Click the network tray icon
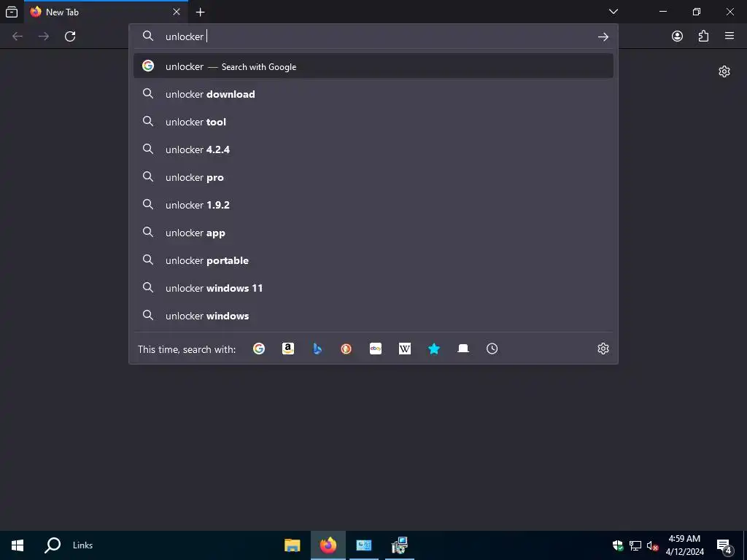 click(x=635, y=545)
